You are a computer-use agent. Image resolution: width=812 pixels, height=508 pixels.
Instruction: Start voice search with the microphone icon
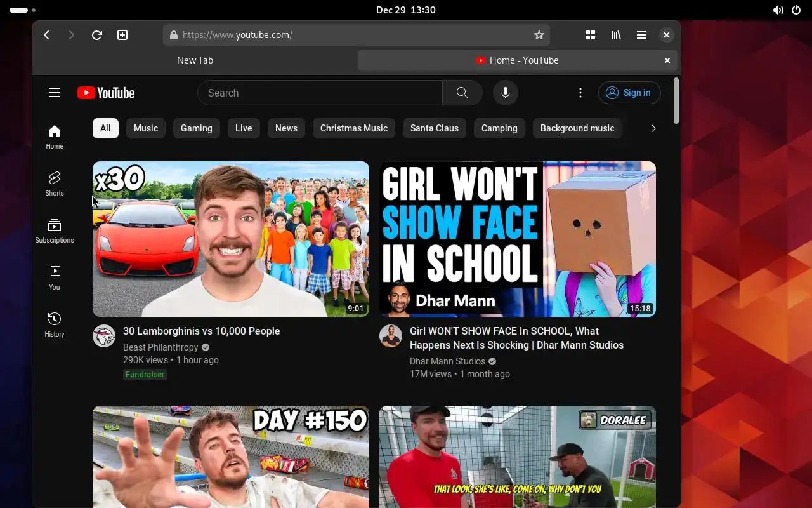coord(506,93)
